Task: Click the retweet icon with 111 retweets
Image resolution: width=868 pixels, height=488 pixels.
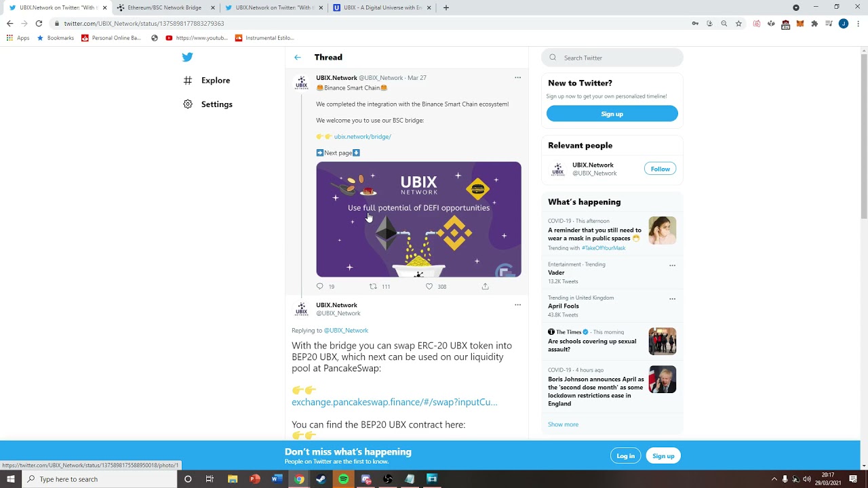Action: [373, 287]
